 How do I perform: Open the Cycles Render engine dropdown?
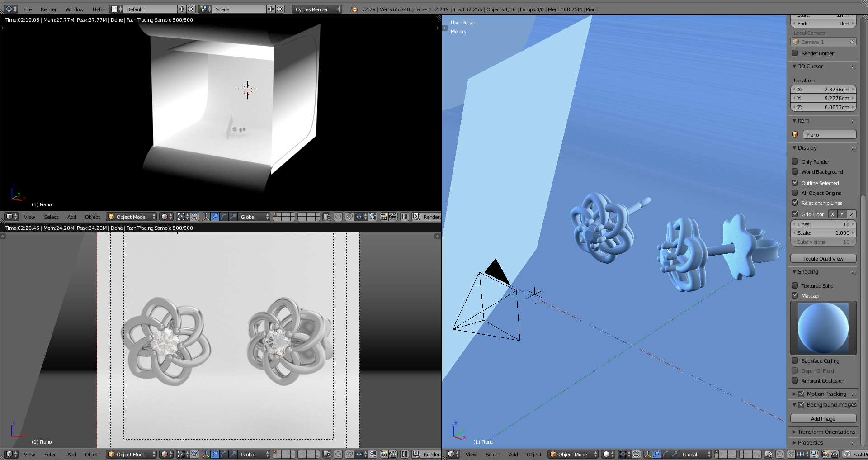coord(317,9)
